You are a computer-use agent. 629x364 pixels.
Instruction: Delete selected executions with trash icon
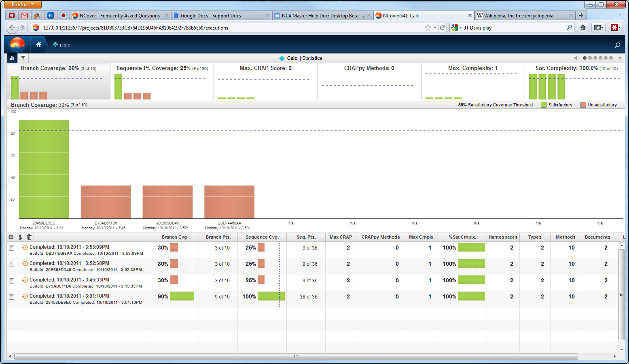(29, 237)
